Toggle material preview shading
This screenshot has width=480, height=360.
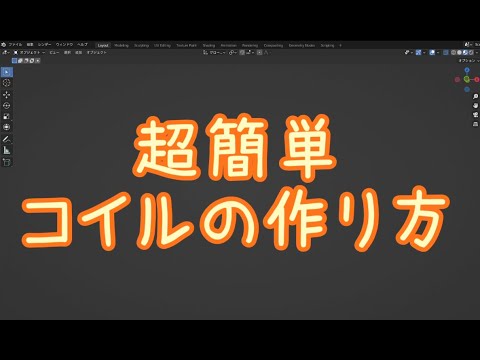click(465, 53)
